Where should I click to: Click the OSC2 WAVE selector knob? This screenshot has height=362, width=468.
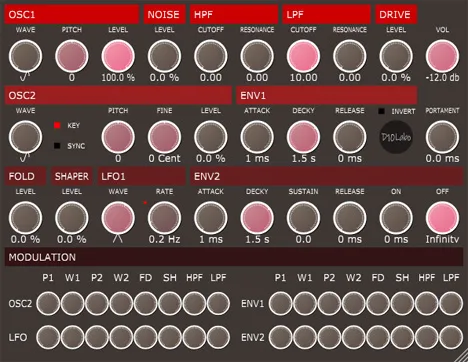coord(25,137)
